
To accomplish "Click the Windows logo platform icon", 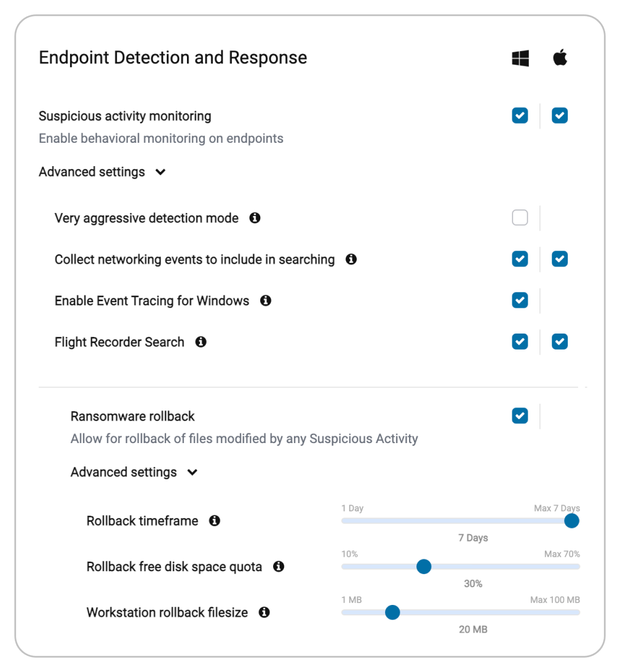I will tap(520, 58).
